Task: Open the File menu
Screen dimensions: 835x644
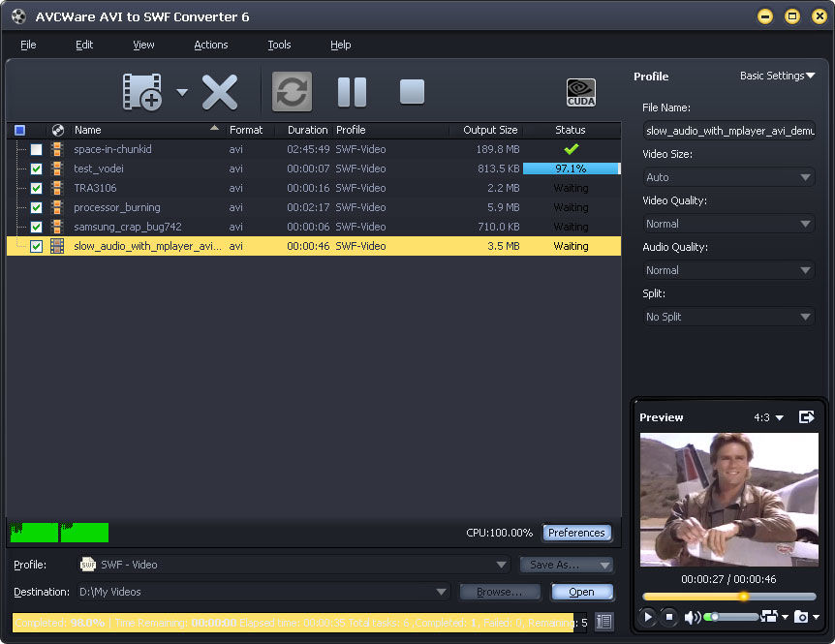Action: point(28,45)
